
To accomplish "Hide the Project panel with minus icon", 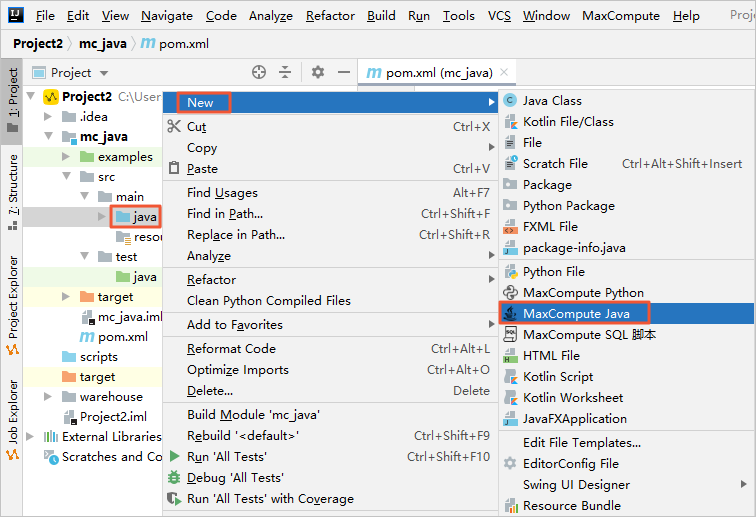I will point(344,72).
